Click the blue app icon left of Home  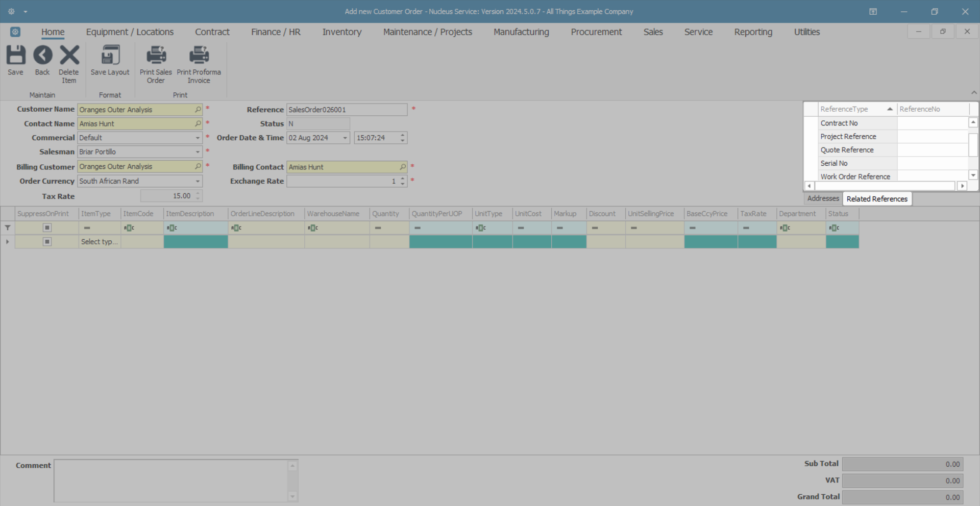click(15, 32)
